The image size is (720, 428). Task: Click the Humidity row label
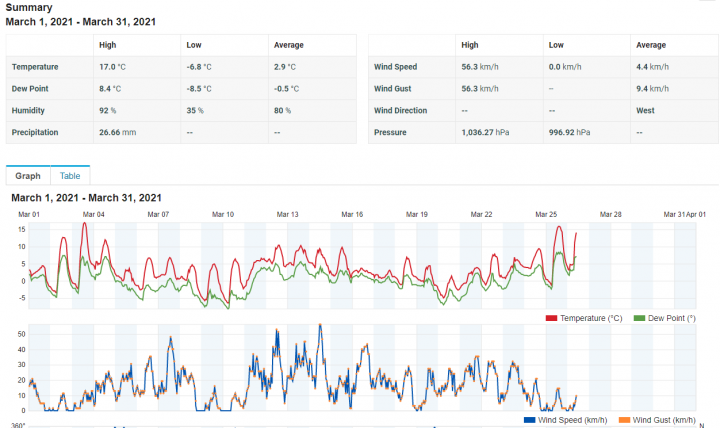point(29,111)
